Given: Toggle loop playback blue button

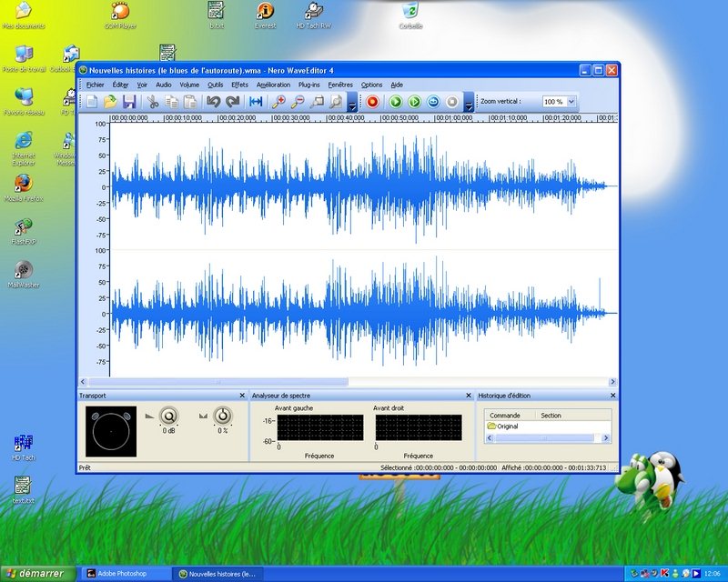Looking at the screenshot, I should pyautogui.click(x=433, y=102).
